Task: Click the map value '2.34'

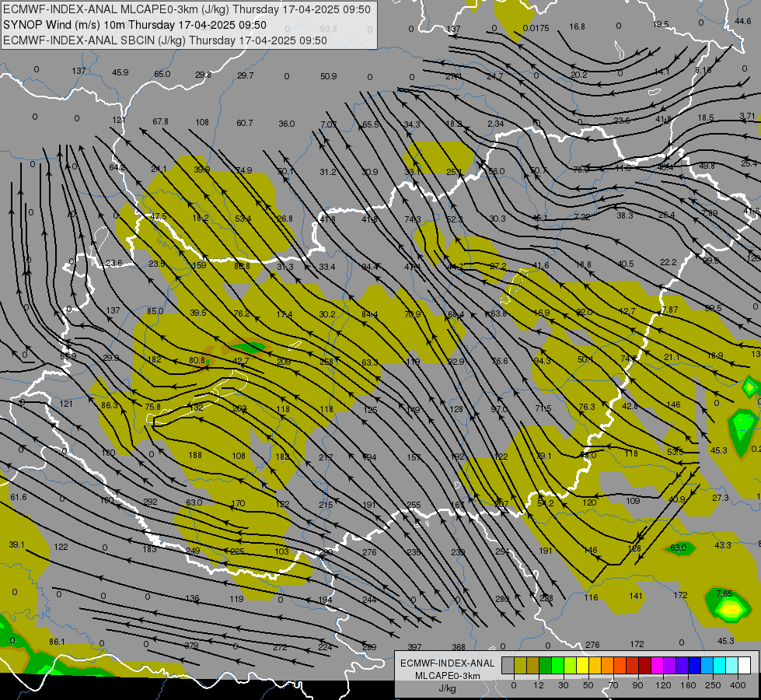Action: pos(495,124)
